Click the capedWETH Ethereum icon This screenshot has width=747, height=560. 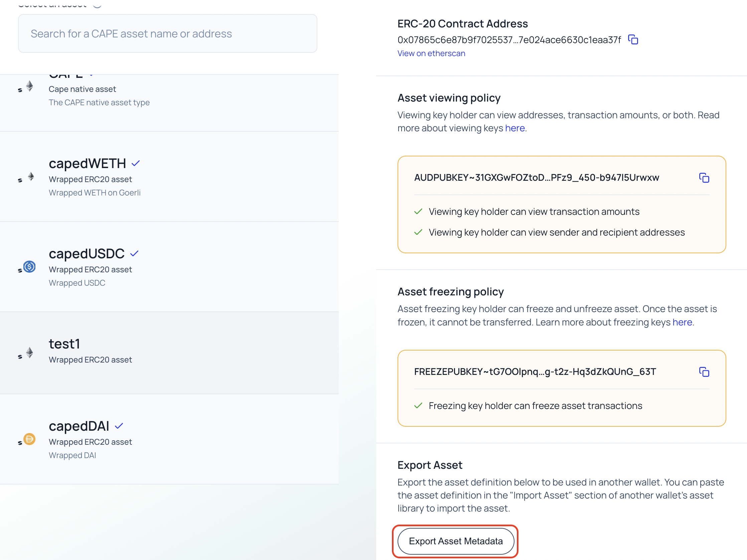pyautogui.click(x=31, y=177)
